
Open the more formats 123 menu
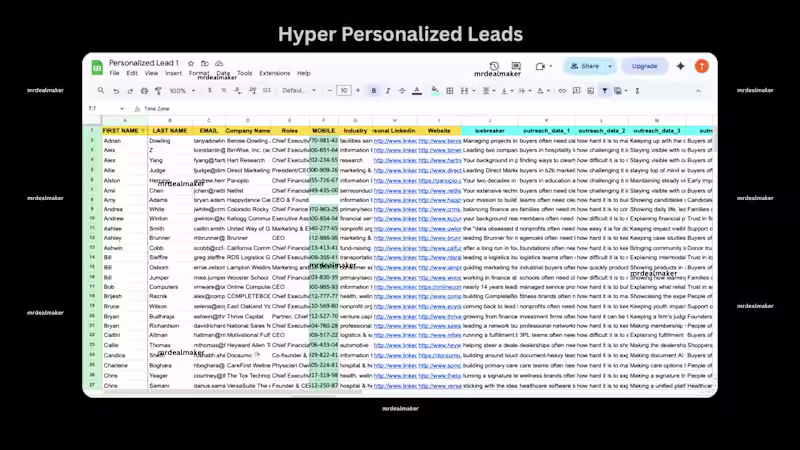[x=267, y=90]
